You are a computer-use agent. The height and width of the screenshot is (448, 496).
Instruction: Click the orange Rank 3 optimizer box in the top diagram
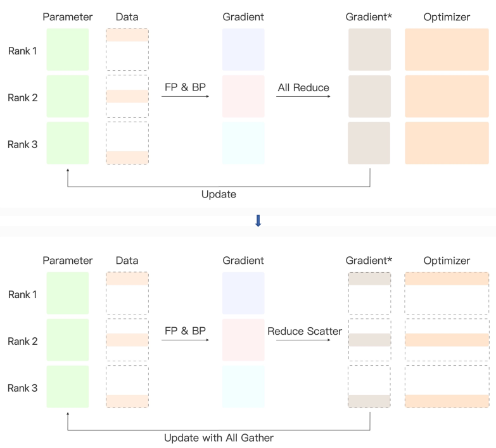tap(447, 143)
